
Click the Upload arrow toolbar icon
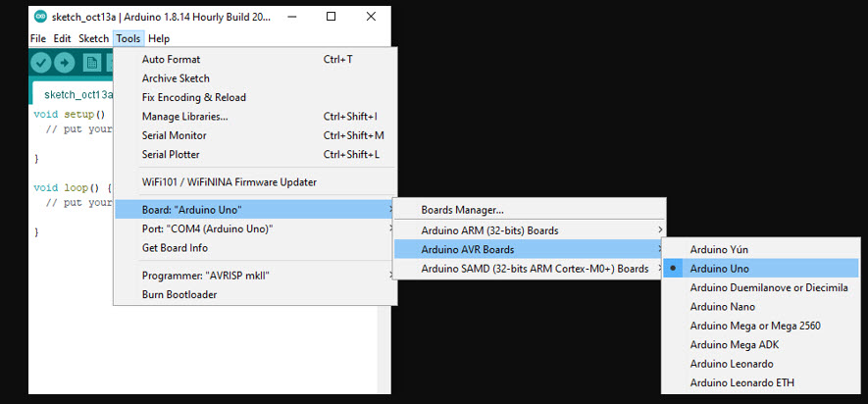(x=64, y=63)
